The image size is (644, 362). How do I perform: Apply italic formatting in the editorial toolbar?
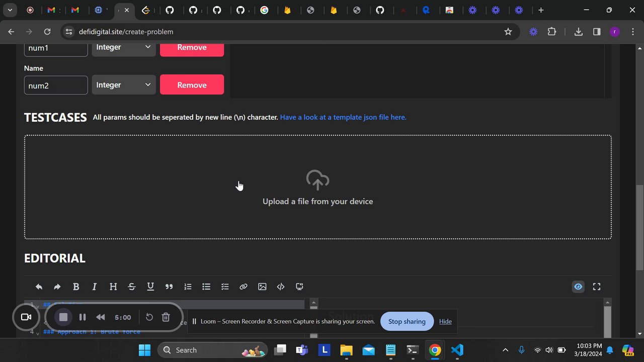(x=95, y=287)
